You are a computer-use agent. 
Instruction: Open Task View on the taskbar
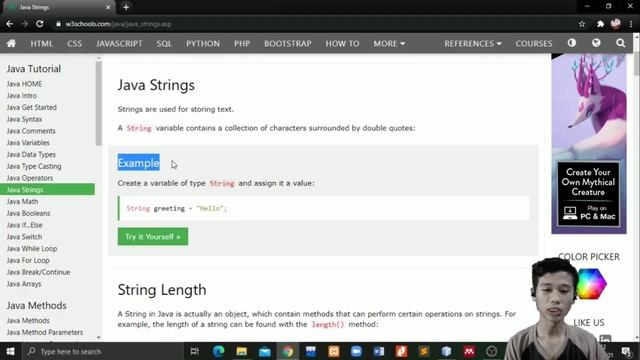pos(195,351)
